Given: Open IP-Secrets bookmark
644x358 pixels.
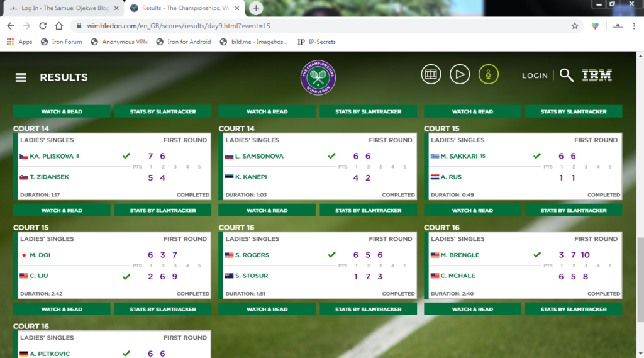Looking at the screenshot, I should (316, 42).
